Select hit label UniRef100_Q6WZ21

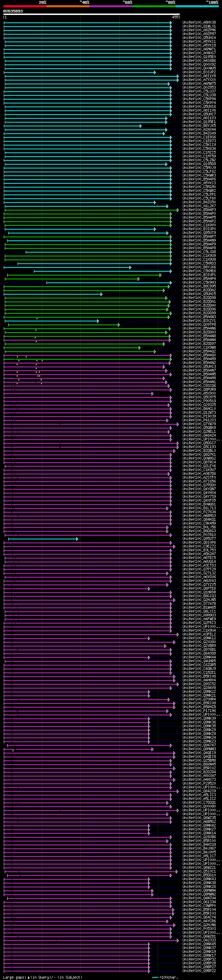pos(199,868)
